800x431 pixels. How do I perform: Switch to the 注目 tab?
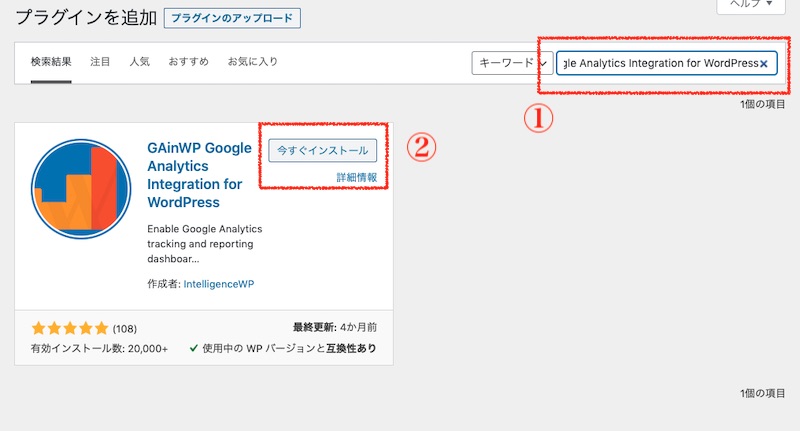coord(100,62)
